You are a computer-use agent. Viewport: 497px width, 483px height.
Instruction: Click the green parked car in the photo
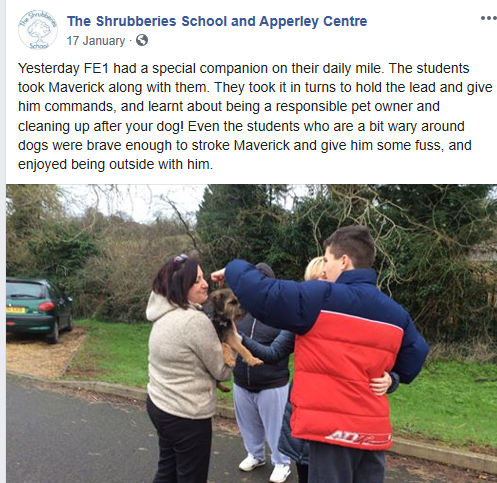38,310
